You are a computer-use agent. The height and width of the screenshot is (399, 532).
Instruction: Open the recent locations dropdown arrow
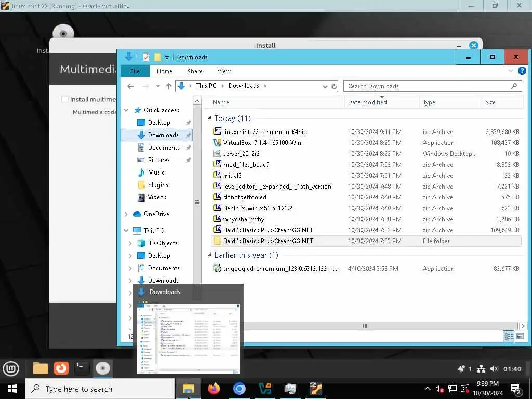pos(158,86)
